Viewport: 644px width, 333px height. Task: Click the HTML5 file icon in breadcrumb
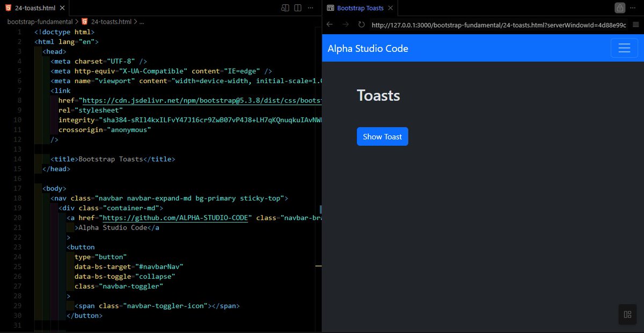point(84,22)
